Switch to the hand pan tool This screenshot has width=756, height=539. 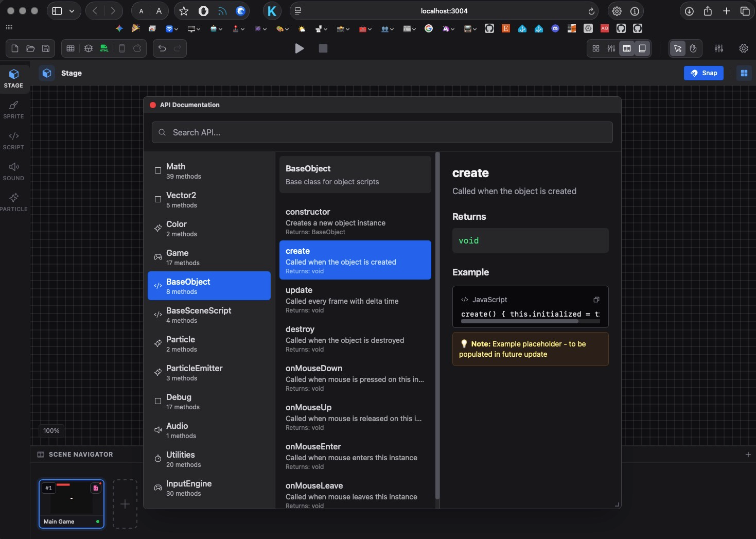693,48
